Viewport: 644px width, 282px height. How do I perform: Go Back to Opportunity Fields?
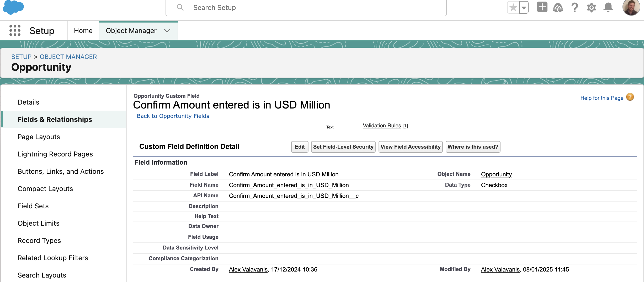173,116
